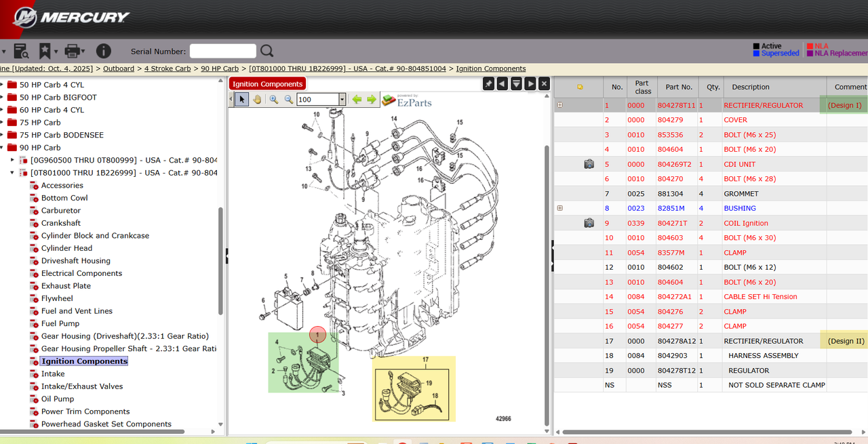The width and height of the screenshot is (868, 444).
Task: Collapse the 0T801000 THRU 1B226999 node
Action: pyautogui.click(x=13, y=173)
